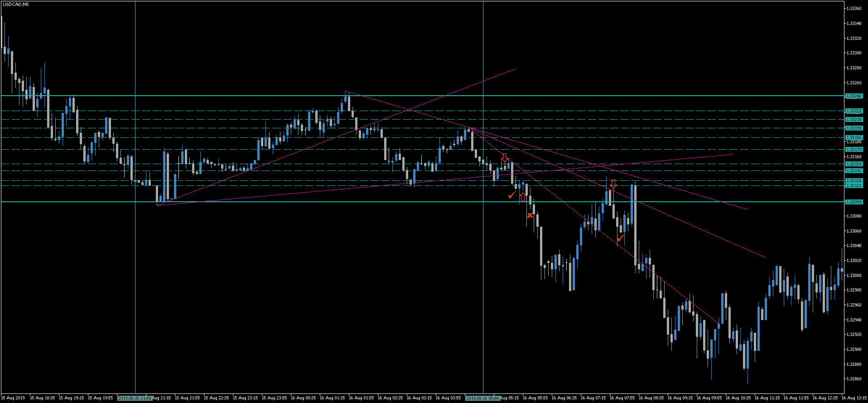Select the 1.33210 line price label

point(854,120)
